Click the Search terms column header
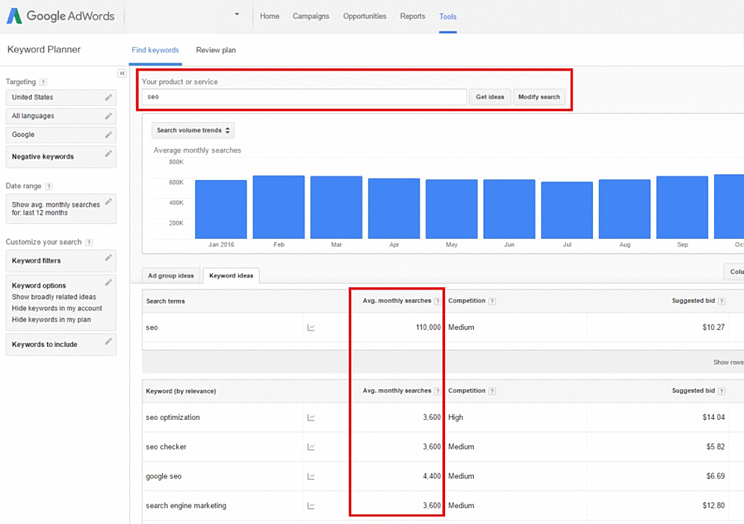Screen dimensions: 744x524 click(x=166, y=301)
